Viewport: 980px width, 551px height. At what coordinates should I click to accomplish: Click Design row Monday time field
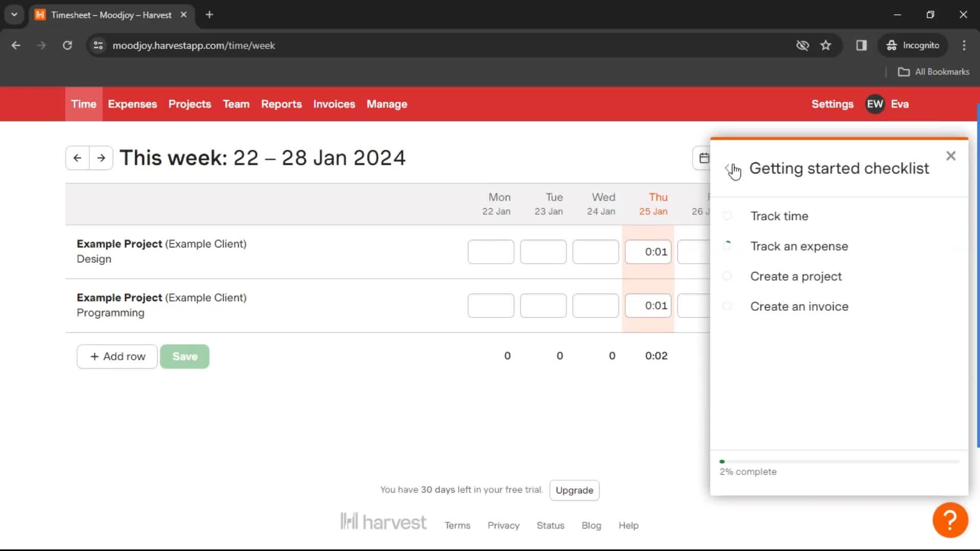(x=491, y=252)
